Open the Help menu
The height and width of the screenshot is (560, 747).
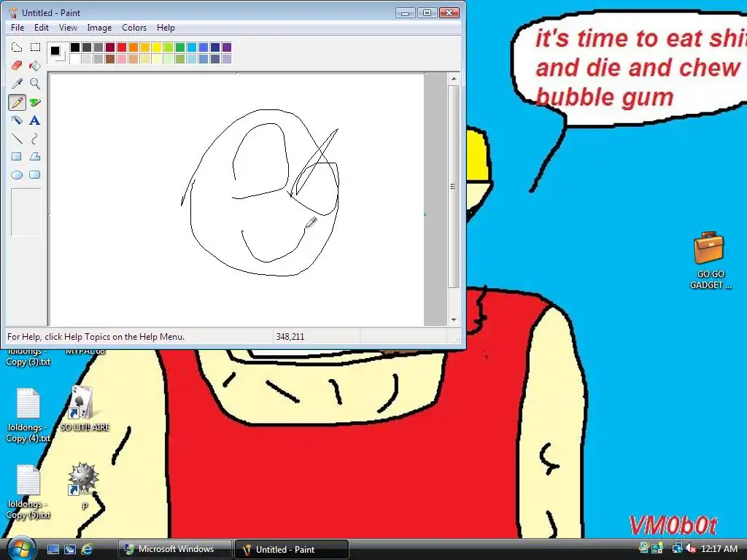pos(166,28)
